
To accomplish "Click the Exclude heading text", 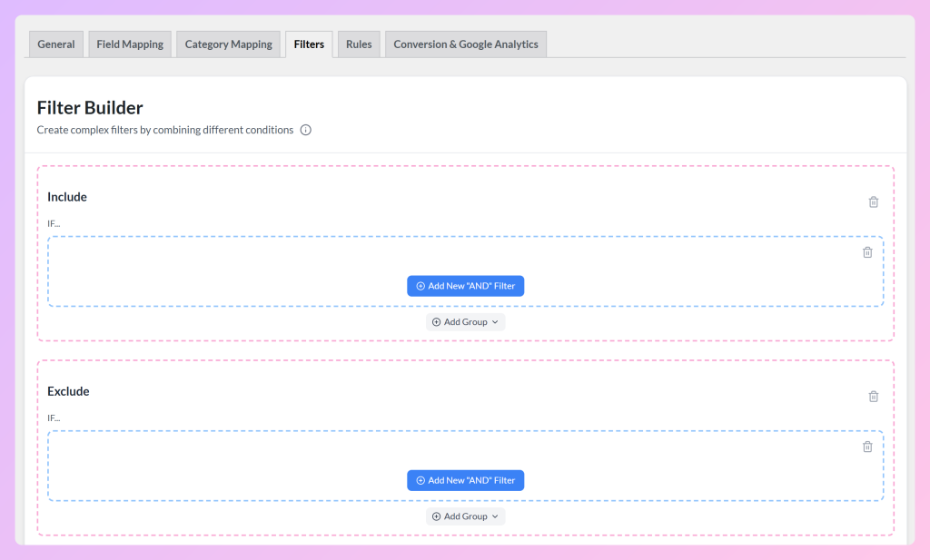I will click(68, 391).
